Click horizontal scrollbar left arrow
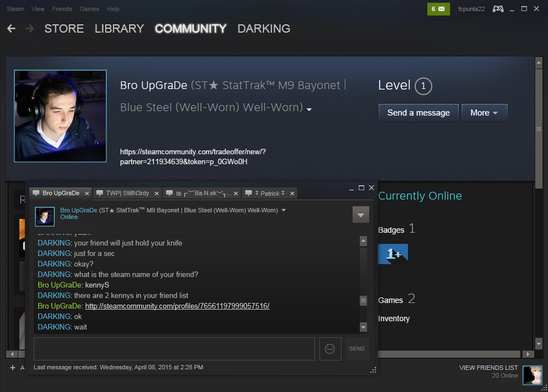 [12, 354]
